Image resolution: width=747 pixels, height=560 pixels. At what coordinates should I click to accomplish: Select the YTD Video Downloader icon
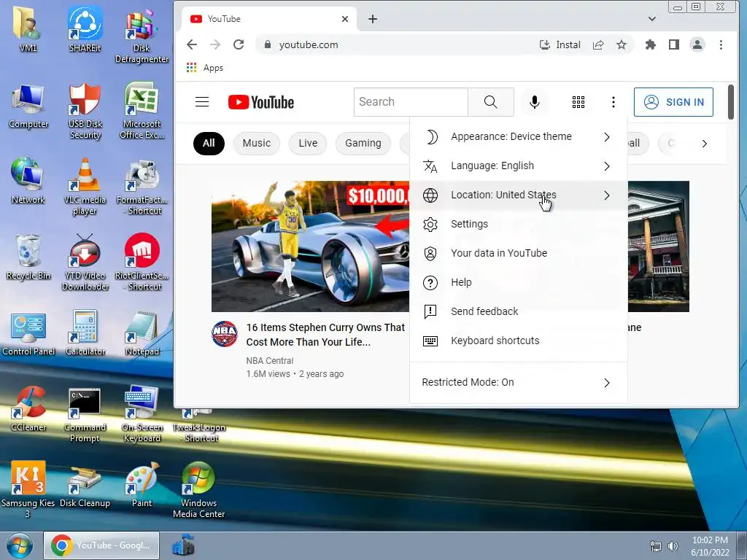[85, 262]
